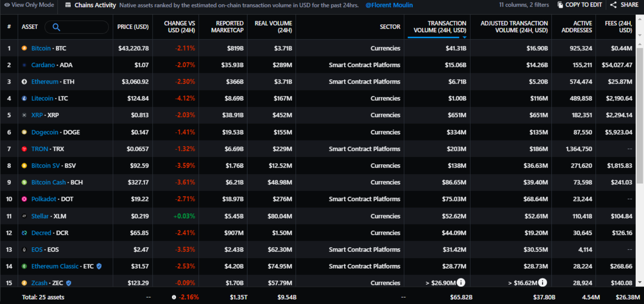Screen dimensions: 644x304
Task: Click the info icon beside $16.62M
Action: click(543, 282)
